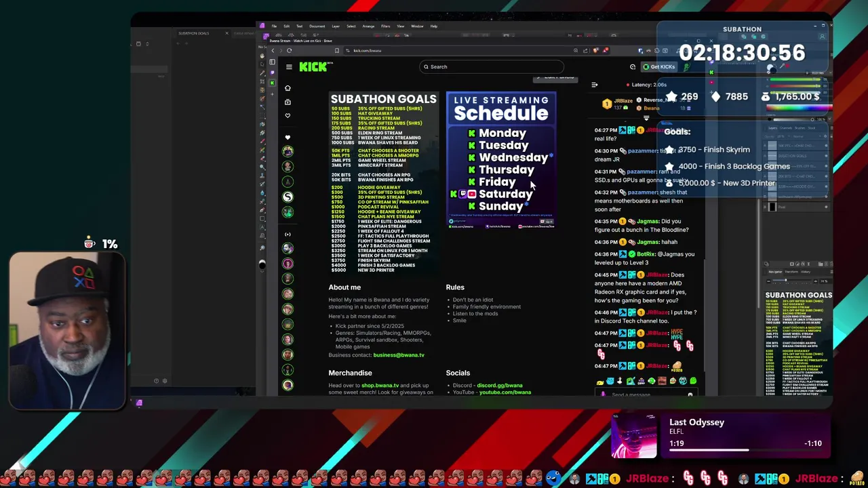Open Affinity Edit menu
This screenshot has width=868, height=488.
point(286,26)
